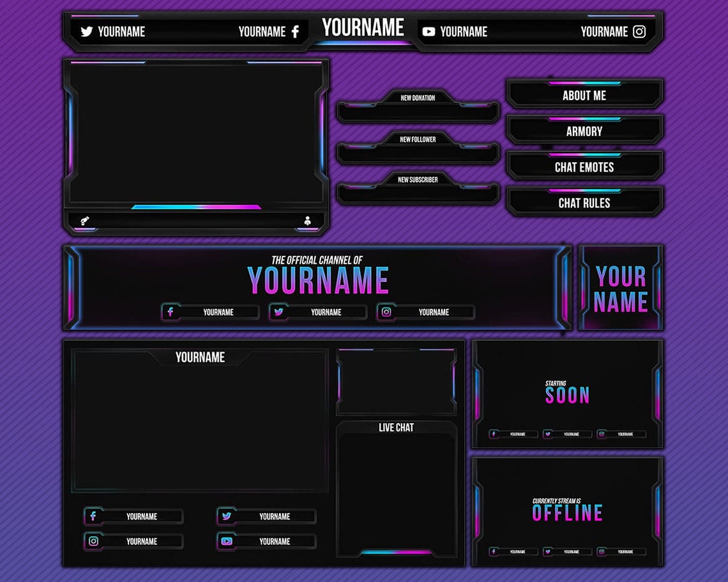Select the Instagram icon in the channel banner
This screenshot has height=582, width=728.
[386, 312]
